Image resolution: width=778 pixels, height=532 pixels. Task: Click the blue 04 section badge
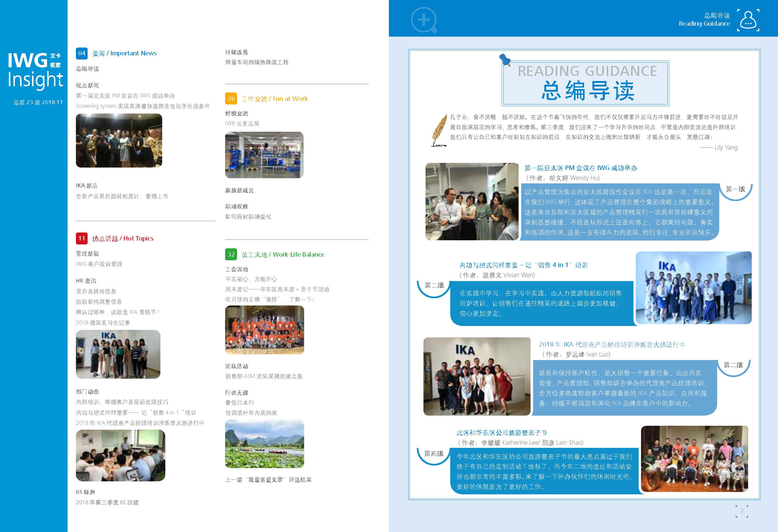[82, 53]
